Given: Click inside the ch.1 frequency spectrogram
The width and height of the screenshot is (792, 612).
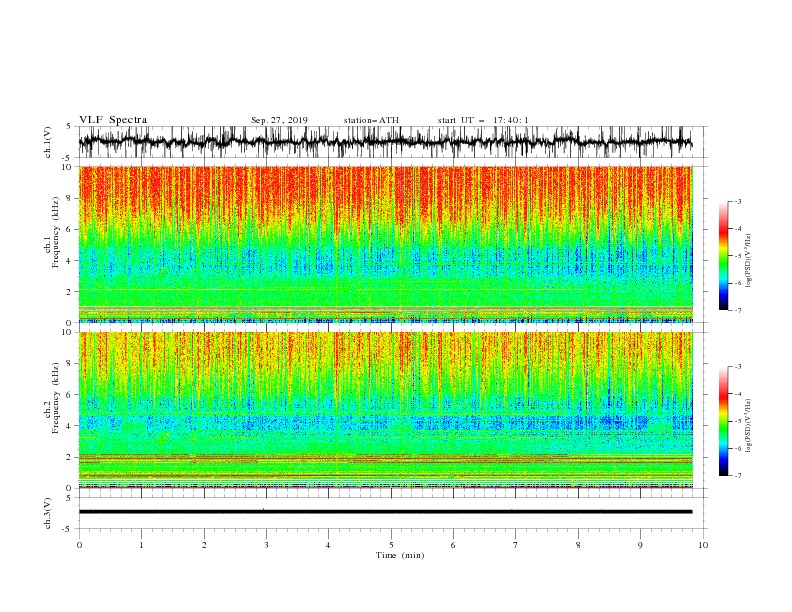Looking at the screenshot, I should click(x=385, y=244).
